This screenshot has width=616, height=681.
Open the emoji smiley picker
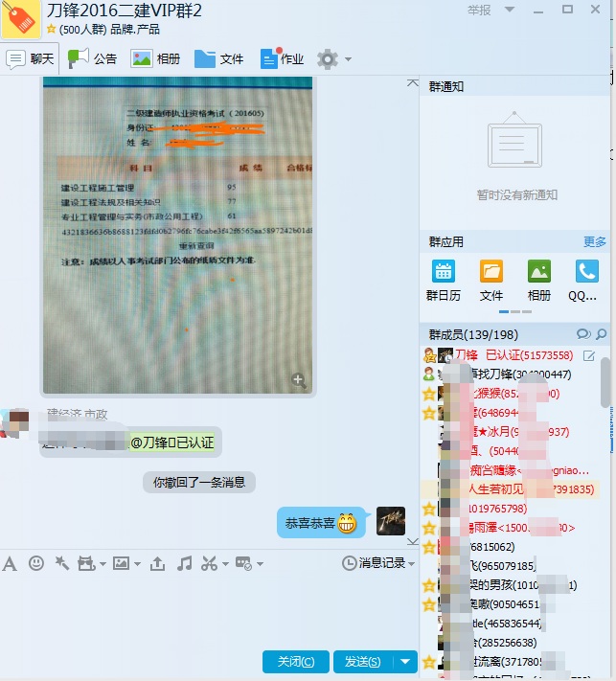click(36, 563)
